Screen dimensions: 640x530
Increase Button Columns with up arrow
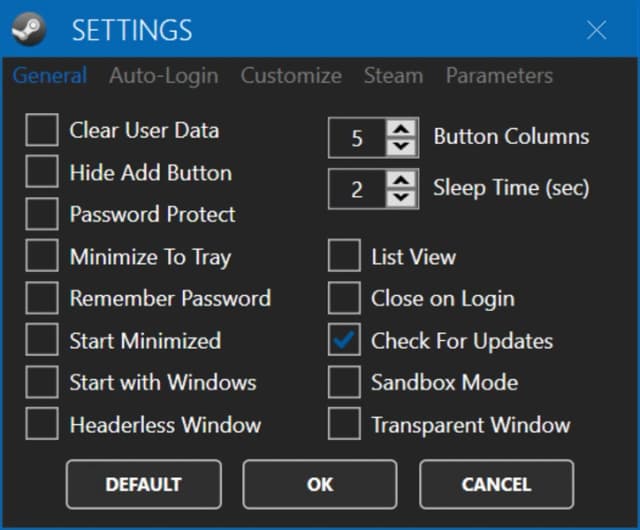click(x=401, y=129)
